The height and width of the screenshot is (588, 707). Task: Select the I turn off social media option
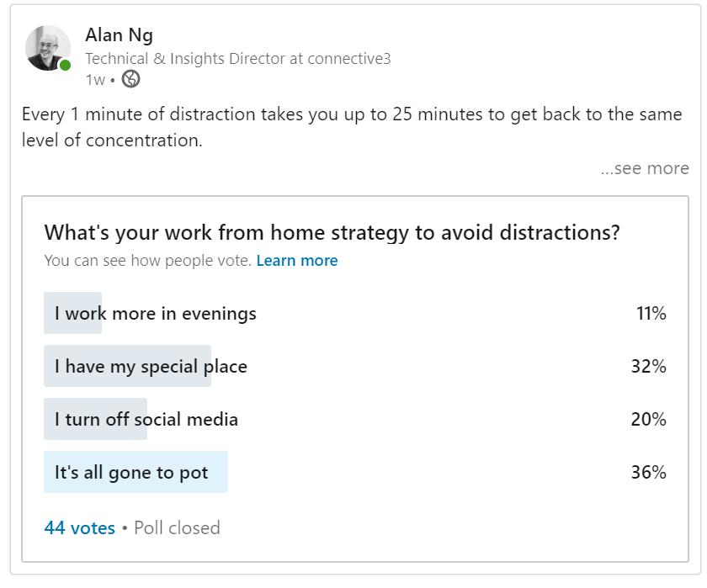[x=355, y=419]
